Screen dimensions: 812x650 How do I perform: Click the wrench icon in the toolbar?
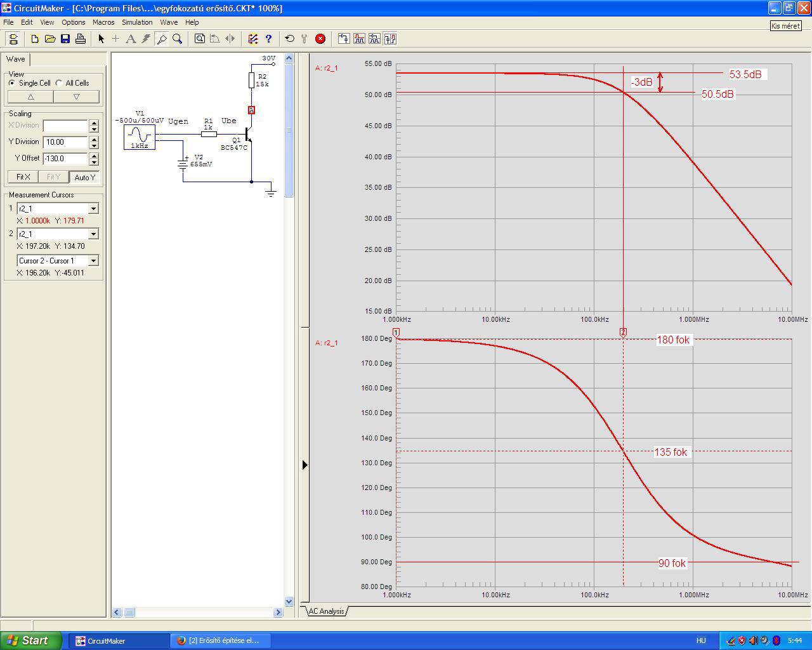(x=304, y=39)
